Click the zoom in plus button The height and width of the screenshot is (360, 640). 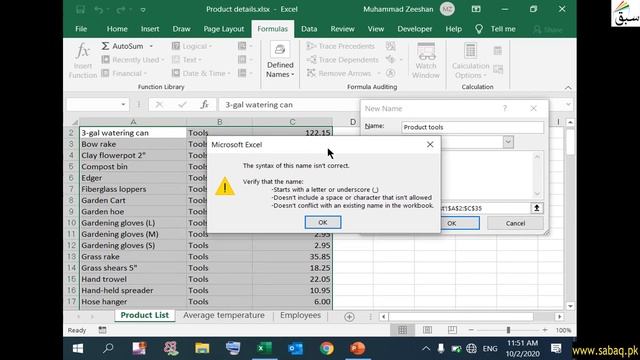544,330
